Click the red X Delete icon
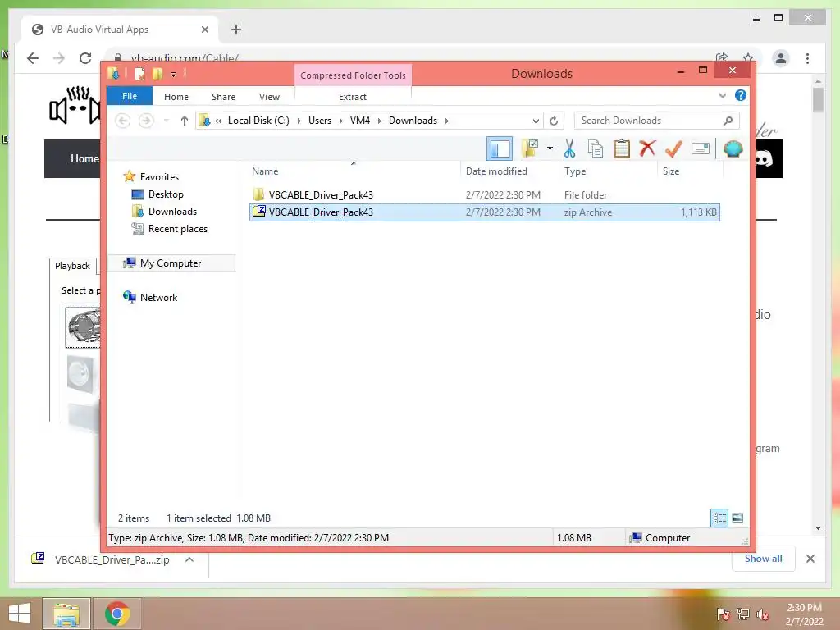 coord(647,148)
